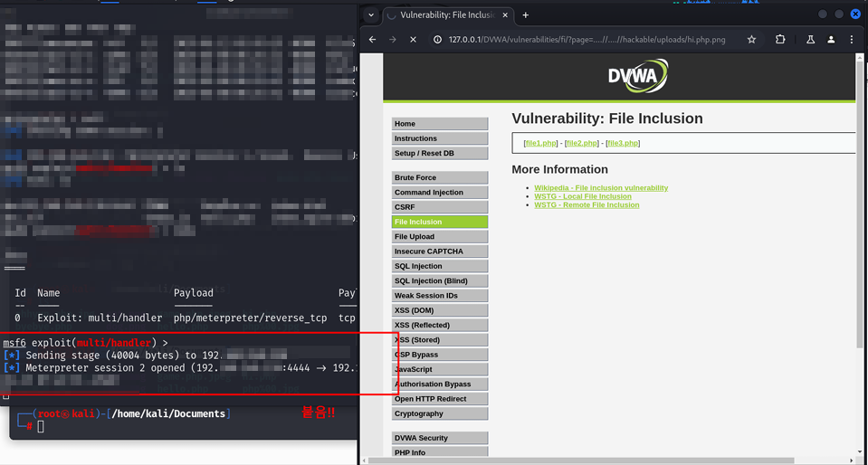The image size is (868, 465).
Task: Open XSS (DOM) page
Action: tap(440, 310)
